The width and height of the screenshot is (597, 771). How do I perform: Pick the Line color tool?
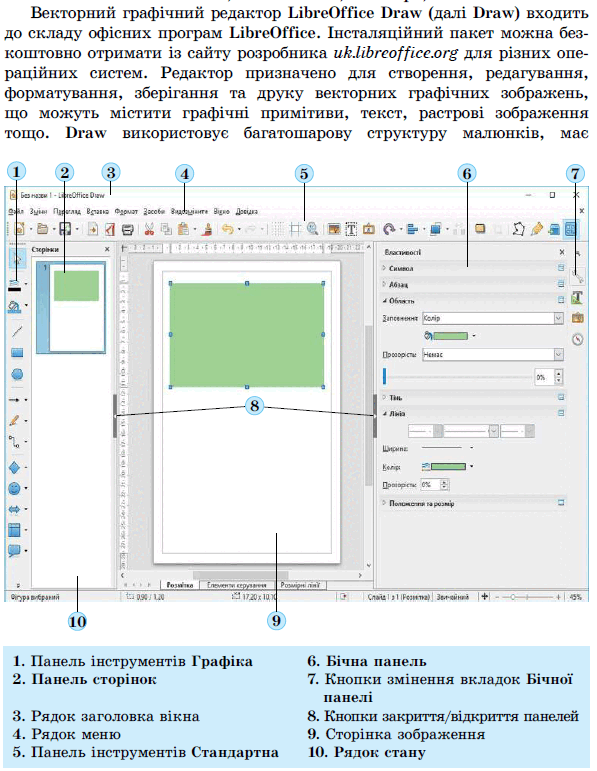click(x=15, y=286)
